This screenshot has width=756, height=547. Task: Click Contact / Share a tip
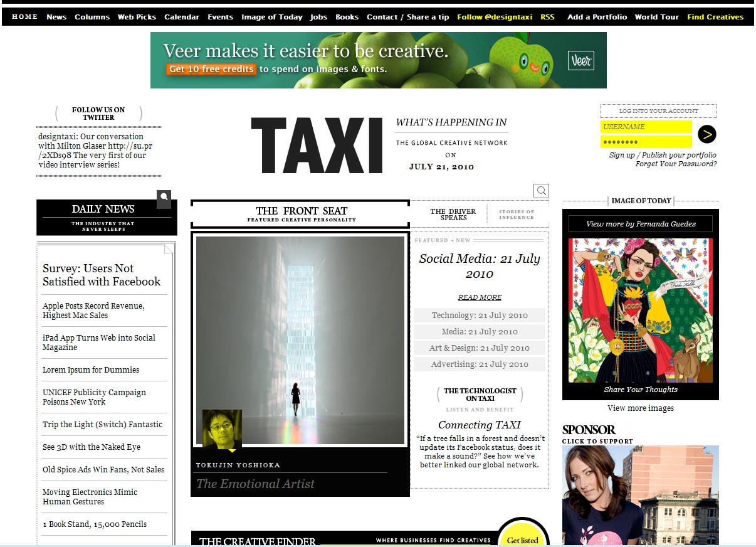click(x=408, y=17)
